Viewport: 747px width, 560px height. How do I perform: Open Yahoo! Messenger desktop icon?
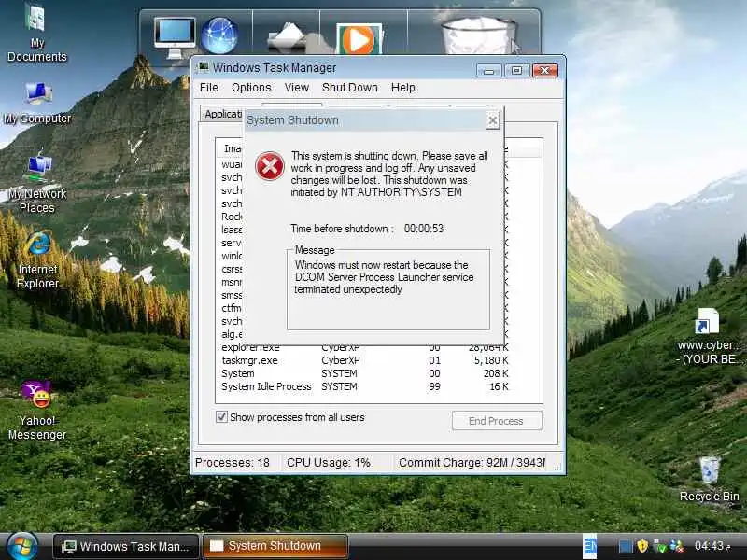coord(37,411)
